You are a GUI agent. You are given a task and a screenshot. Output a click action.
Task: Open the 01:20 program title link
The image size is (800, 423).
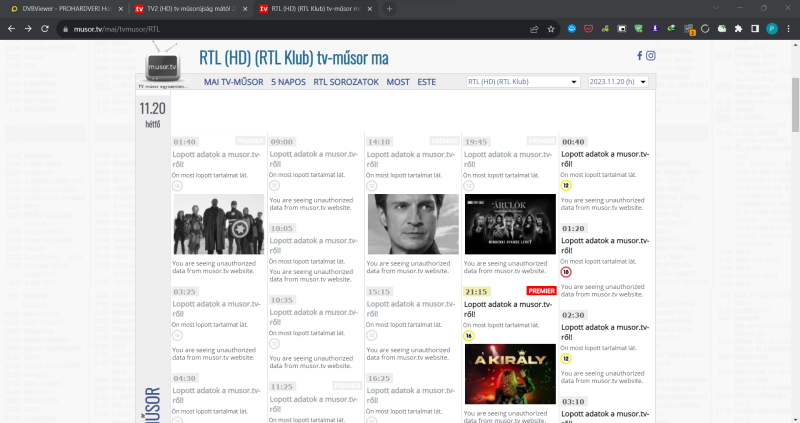tap(605, 245)
